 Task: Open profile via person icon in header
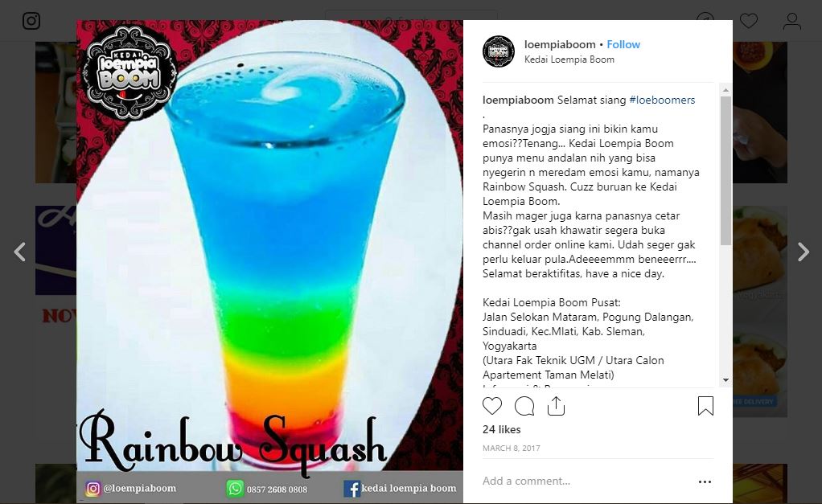point(792,21)
